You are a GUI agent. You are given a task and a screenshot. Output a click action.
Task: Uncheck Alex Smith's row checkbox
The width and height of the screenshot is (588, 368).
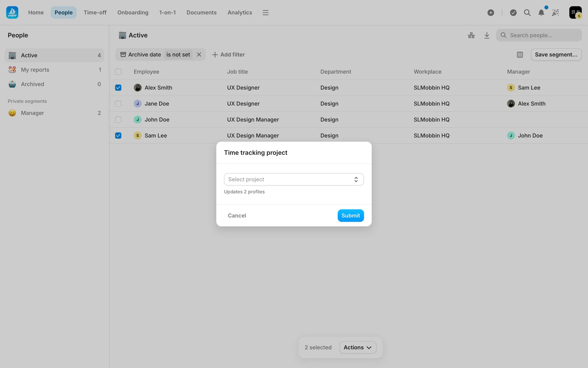pos(118,88)
